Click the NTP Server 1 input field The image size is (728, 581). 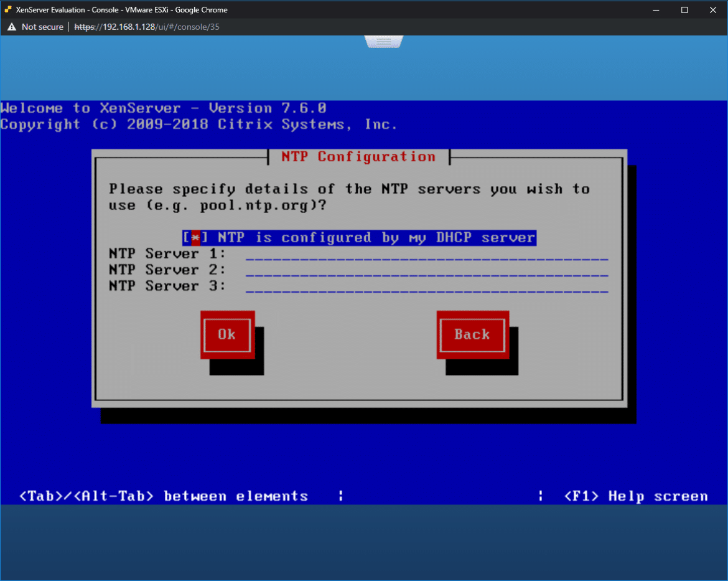427,254
